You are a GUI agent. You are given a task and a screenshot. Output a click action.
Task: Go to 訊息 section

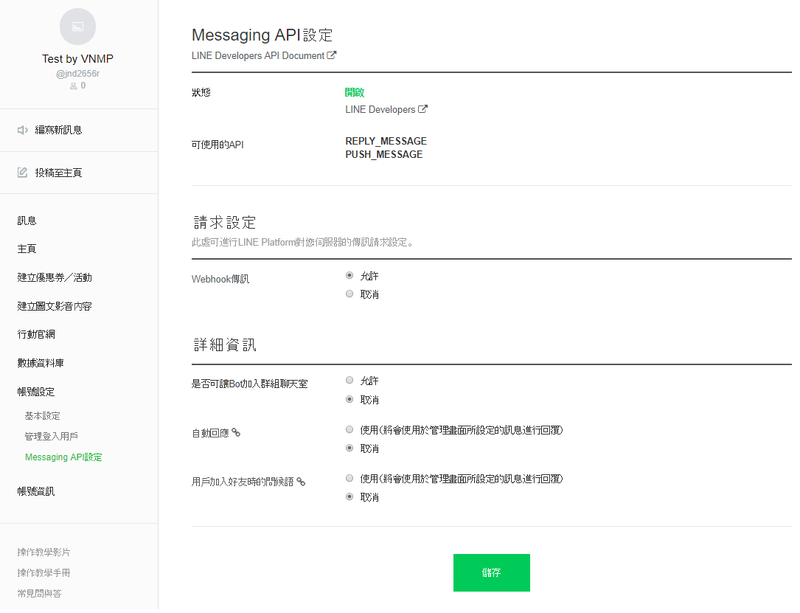tap(27, 220)
